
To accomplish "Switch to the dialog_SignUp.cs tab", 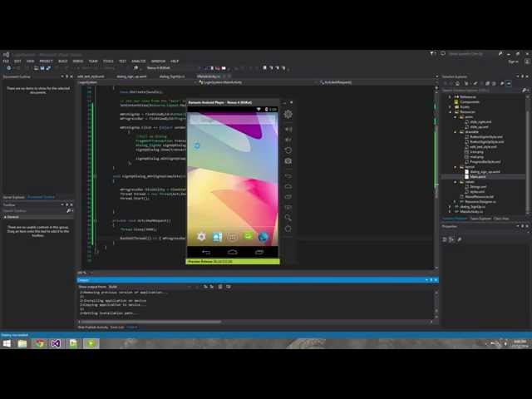I will (172, 76).
